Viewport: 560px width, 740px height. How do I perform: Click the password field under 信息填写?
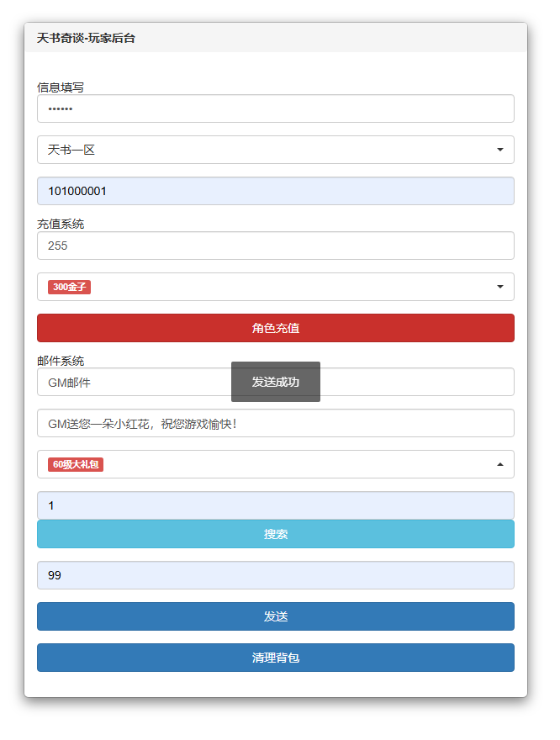click(276, 108)
